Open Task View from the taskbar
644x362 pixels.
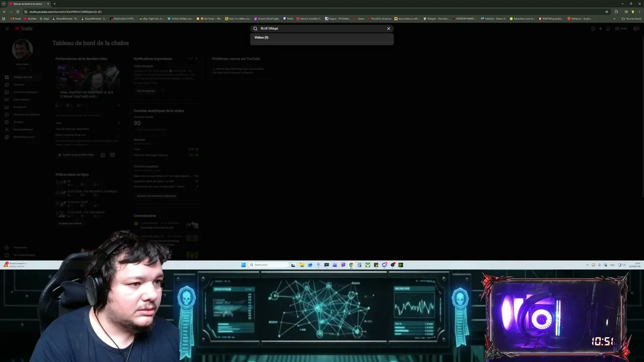click(x=293, y=265)
